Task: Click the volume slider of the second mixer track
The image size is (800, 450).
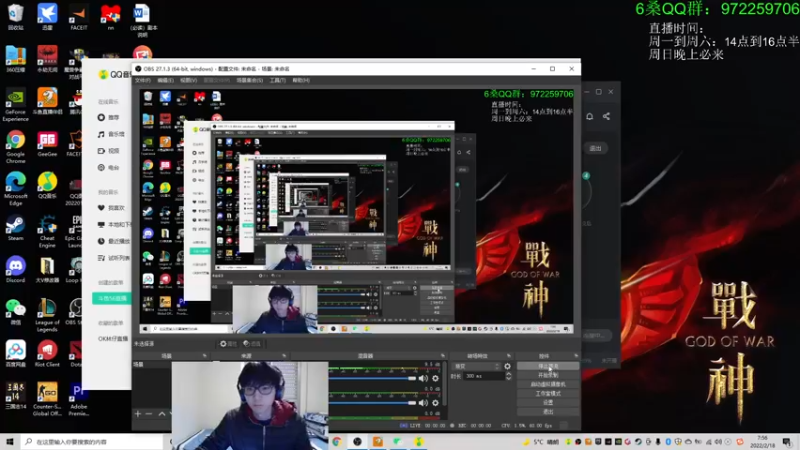Action: click(373, 403)
